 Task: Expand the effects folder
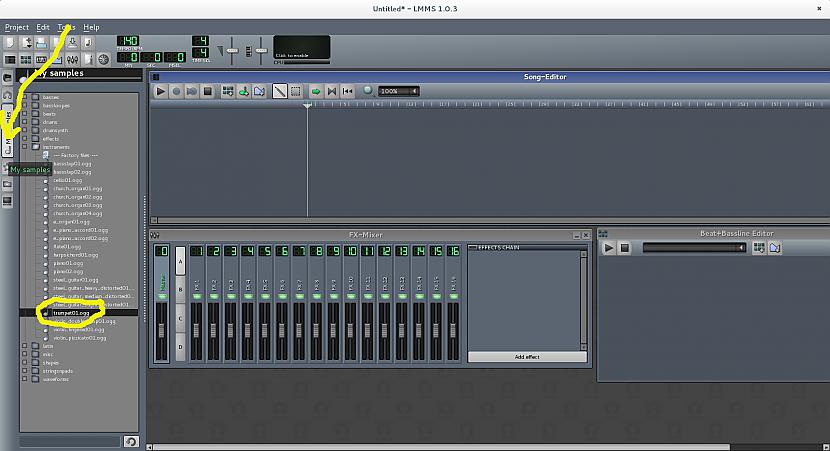tap(24, 138)
